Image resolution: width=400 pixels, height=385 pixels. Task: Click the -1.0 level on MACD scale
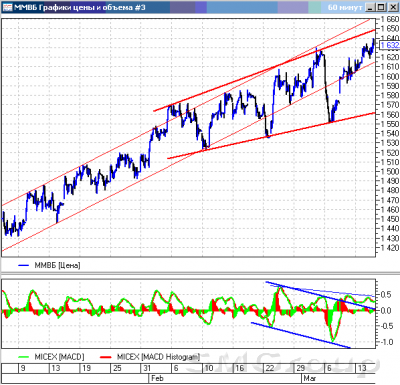point(387,342)
